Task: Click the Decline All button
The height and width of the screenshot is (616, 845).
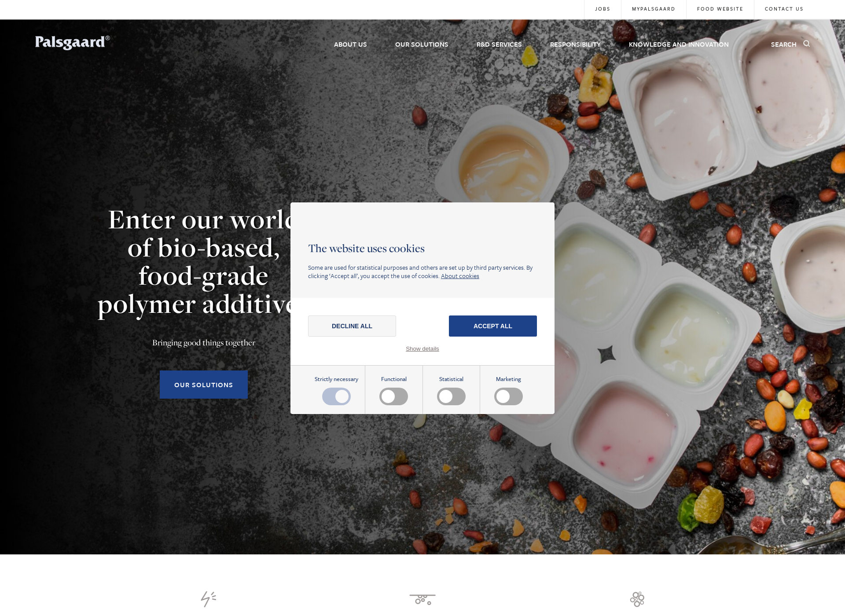Action: [x=352, y=326]
